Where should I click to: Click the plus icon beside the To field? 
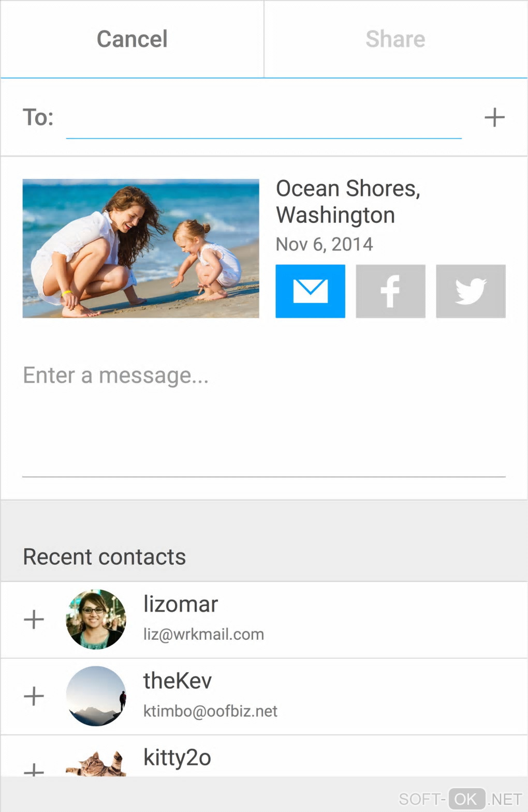pyautogui.click(x=494, y=117)
